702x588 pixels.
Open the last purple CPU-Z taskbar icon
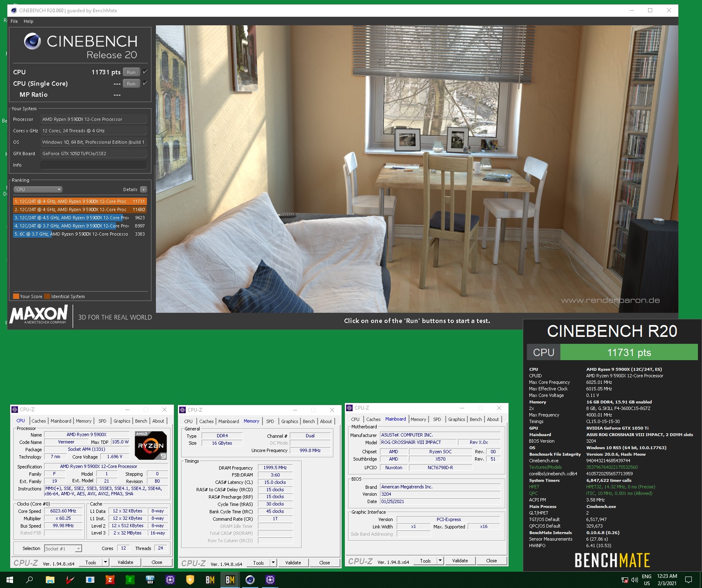tap(270, 580)
